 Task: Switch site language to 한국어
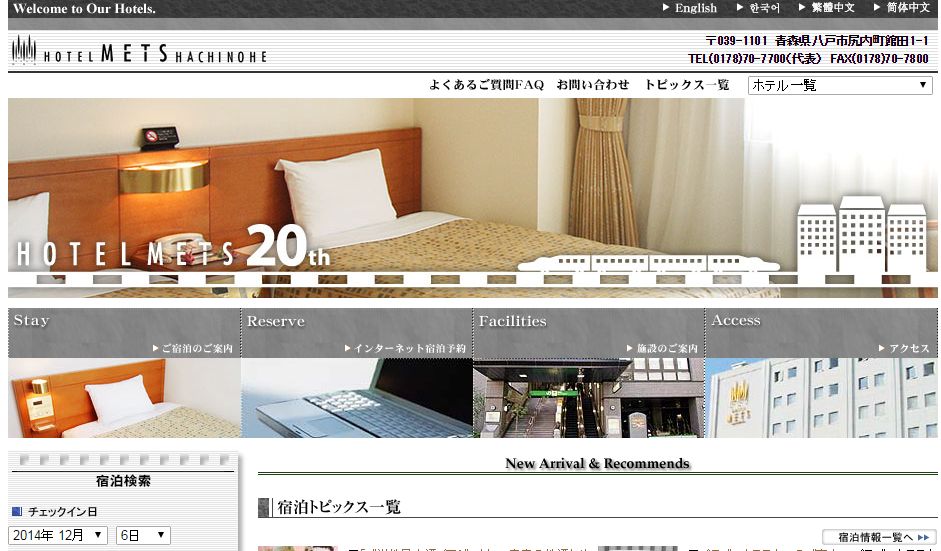click(x=759, y=8)
